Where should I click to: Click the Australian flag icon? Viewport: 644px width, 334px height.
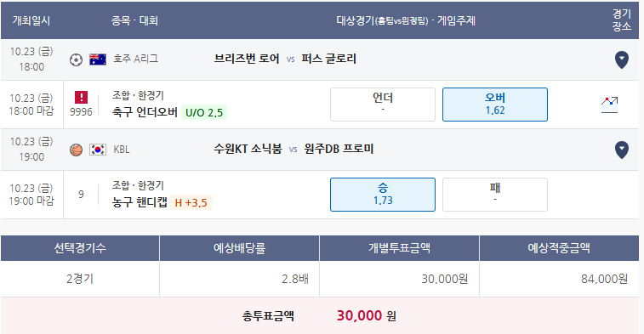tap(98, 59)
